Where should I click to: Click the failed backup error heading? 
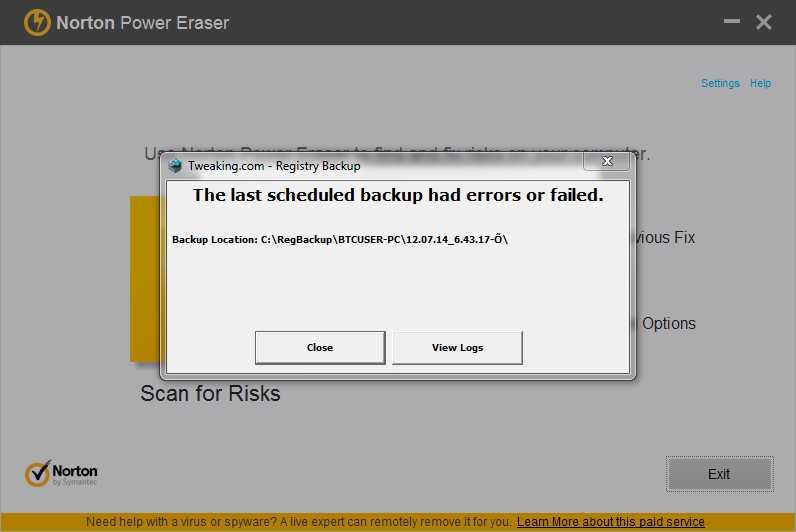[398, 195]
